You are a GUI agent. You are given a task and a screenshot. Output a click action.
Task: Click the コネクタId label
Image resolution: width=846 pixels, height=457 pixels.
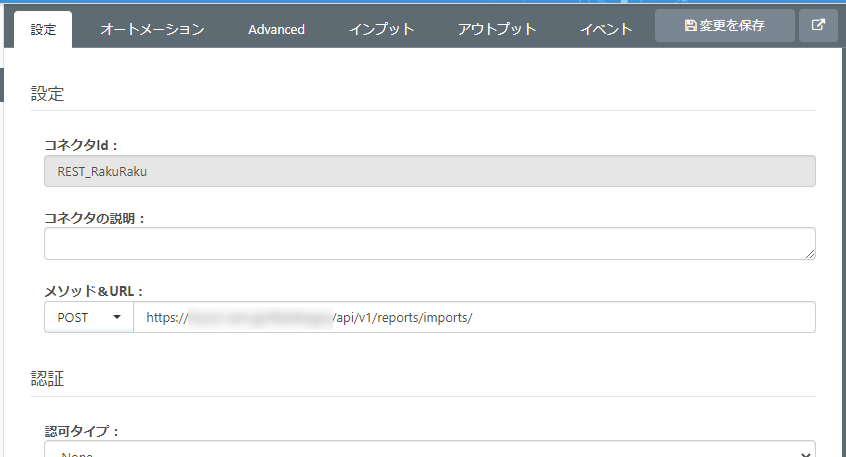click(x=81, y=145)
